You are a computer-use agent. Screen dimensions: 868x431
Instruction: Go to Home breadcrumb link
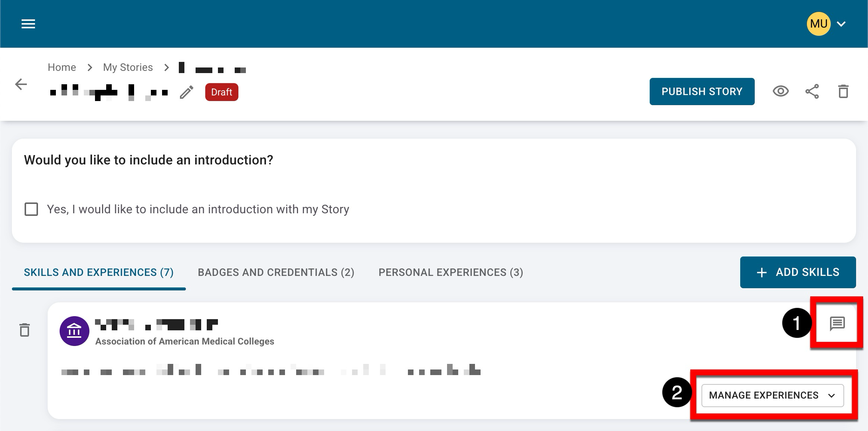pyautogui.click(x=62, y=67)
